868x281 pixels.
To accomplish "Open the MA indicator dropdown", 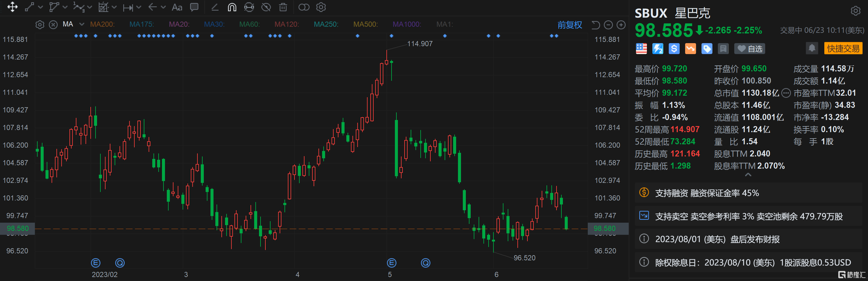I will [x=82, y=24].
